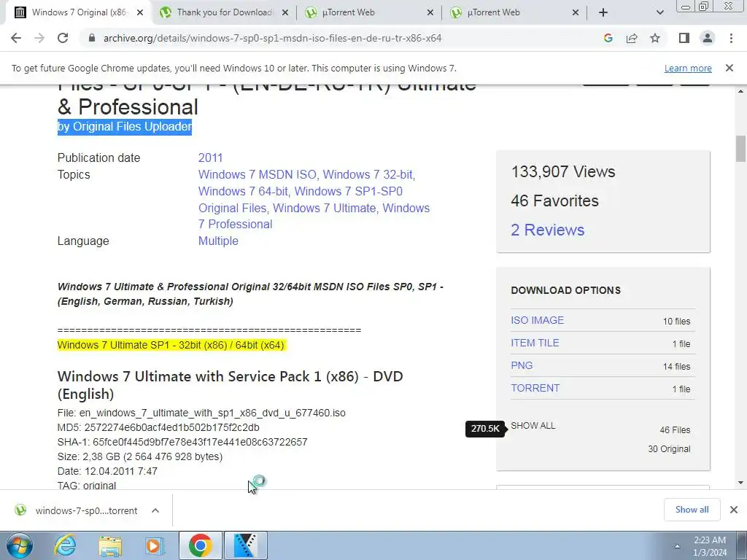Dismiss the Chrome update notification bar

coord(729,68)
